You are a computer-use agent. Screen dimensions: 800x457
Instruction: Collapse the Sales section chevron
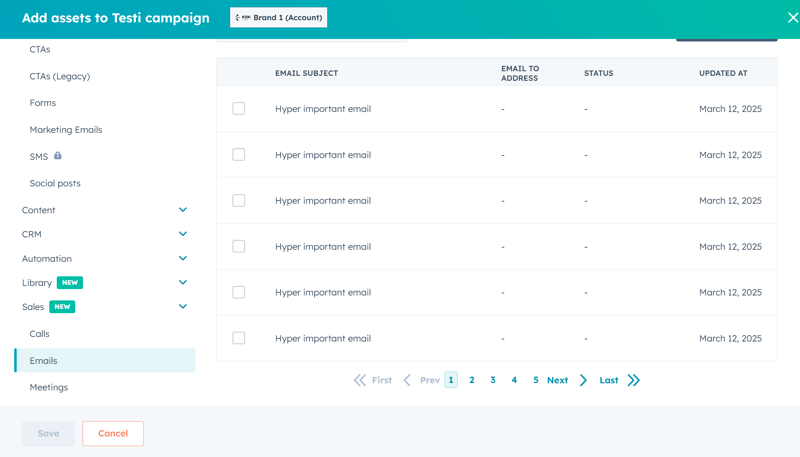pos(183,306)
